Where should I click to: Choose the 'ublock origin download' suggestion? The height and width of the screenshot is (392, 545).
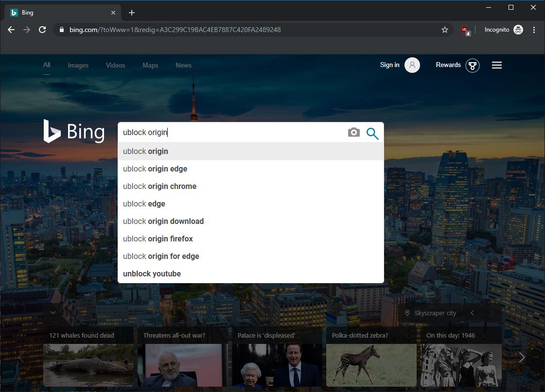point(250,221)
